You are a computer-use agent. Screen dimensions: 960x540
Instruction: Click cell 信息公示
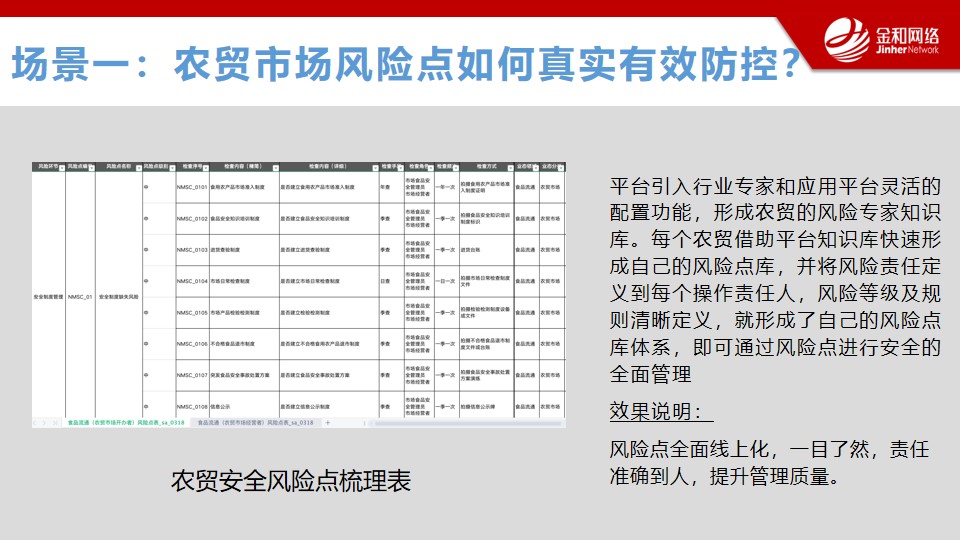tap(244, 406)
